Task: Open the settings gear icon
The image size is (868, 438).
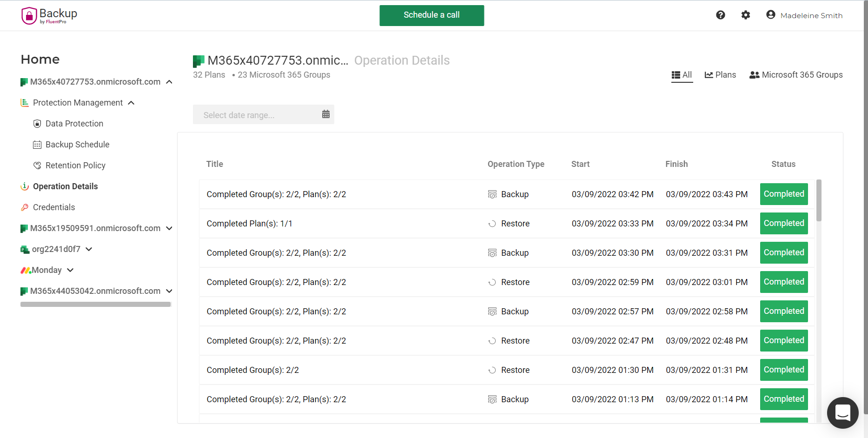Action: (x=745, y=15)
